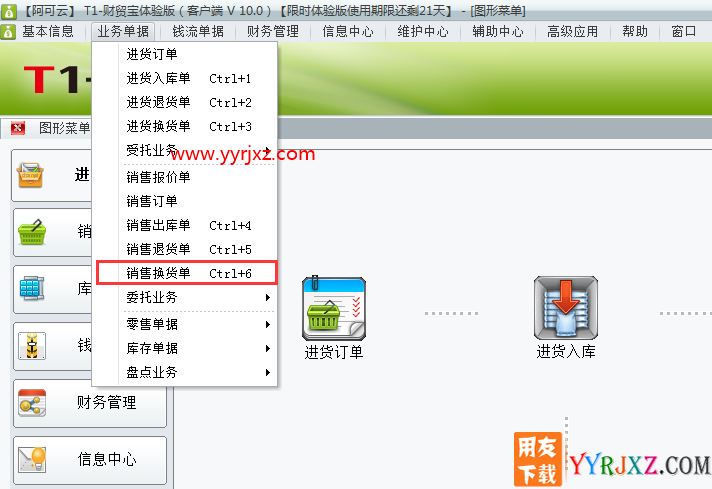Viewport: 712px width, 489px height.
Task: Open the 帮助 menu
Action: [634, 31]
